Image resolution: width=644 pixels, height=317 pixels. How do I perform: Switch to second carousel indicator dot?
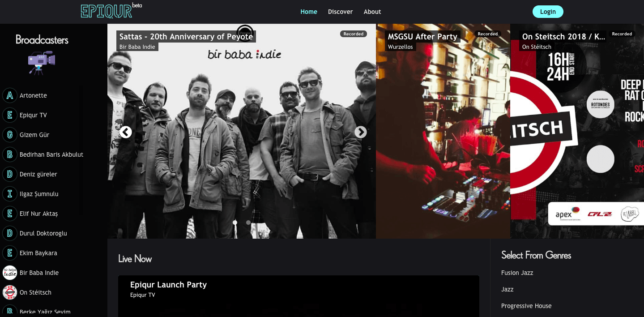pyautogui.click(x=248, y=223)
